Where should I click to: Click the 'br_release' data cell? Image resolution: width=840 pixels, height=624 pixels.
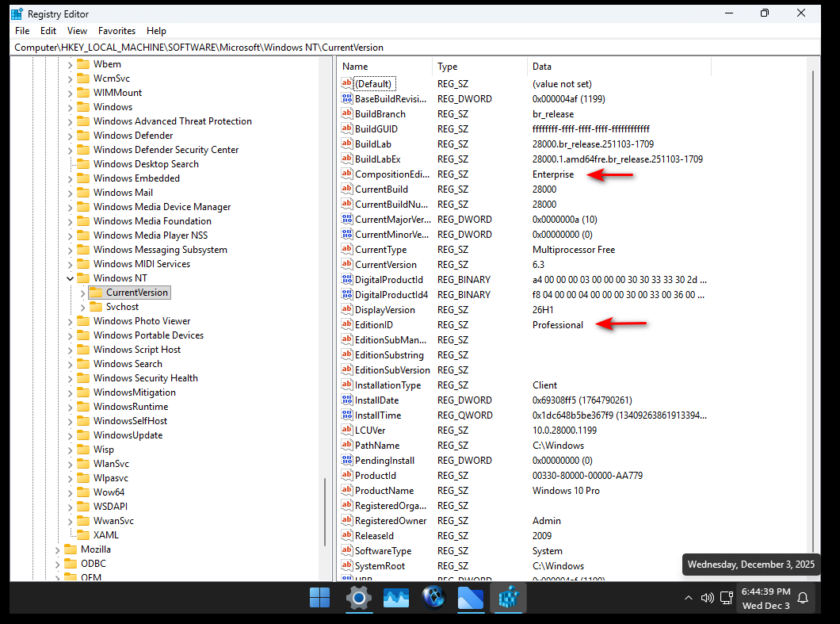point(553,114)
